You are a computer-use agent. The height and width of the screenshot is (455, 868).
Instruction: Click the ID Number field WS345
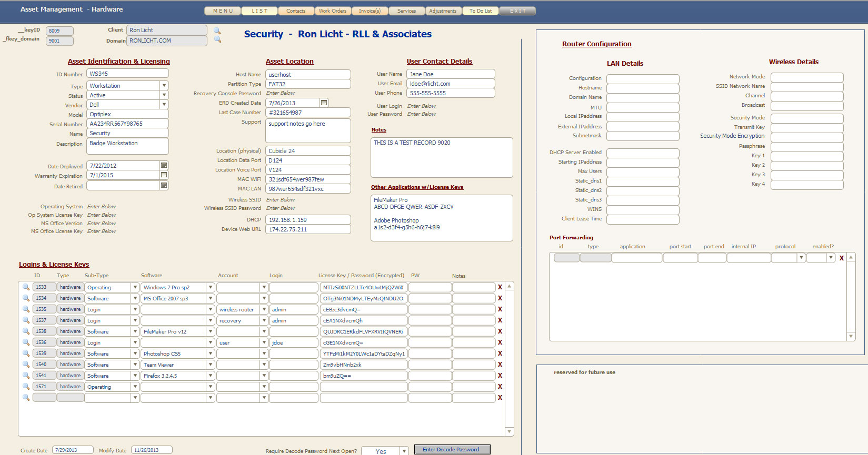(x=127, y=74)
